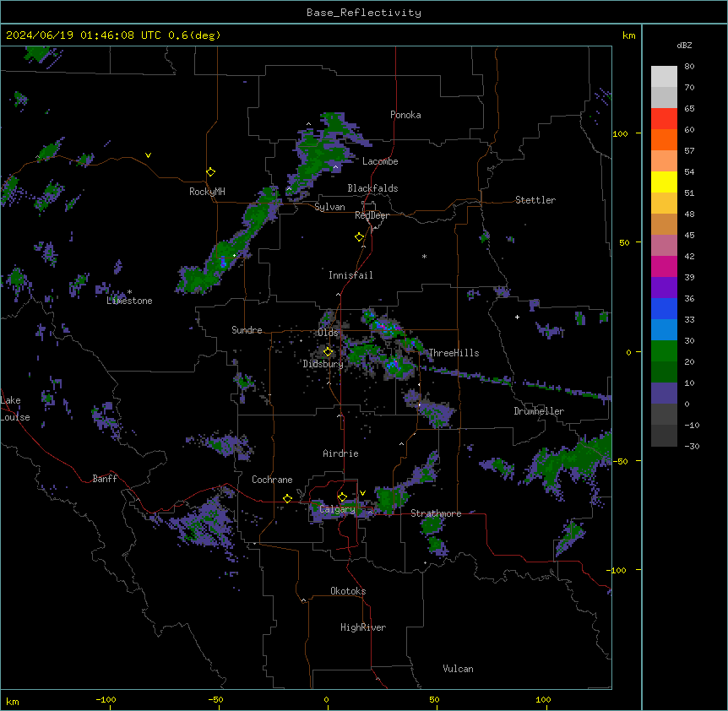This screenshot has height=711, width=728.
Task: Pick the white swatch below 80 dBZ
Action: point(664,77)
